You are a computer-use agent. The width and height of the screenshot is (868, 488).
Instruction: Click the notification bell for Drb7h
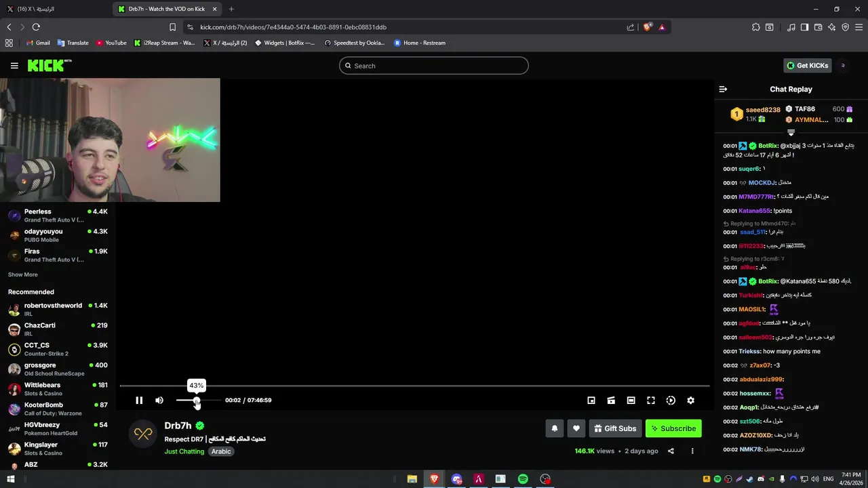[x=555, y=428]
